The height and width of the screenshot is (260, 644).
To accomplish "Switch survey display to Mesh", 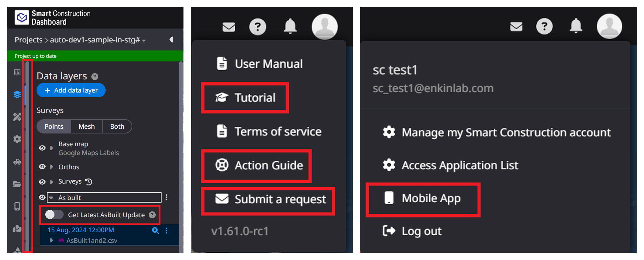I will tap(87, 127).
